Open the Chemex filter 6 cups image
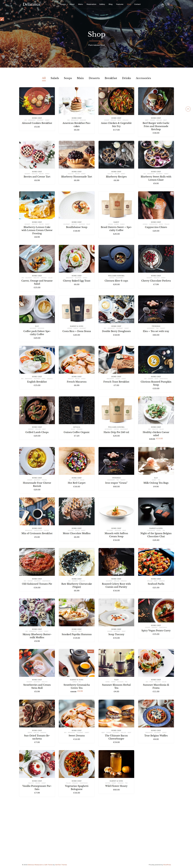This screenshot has height=868, width=193. point(116,259)
